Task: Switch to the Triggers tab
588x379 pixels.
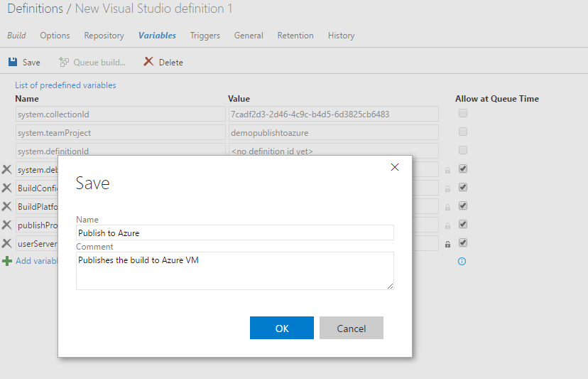Action: 205,36
